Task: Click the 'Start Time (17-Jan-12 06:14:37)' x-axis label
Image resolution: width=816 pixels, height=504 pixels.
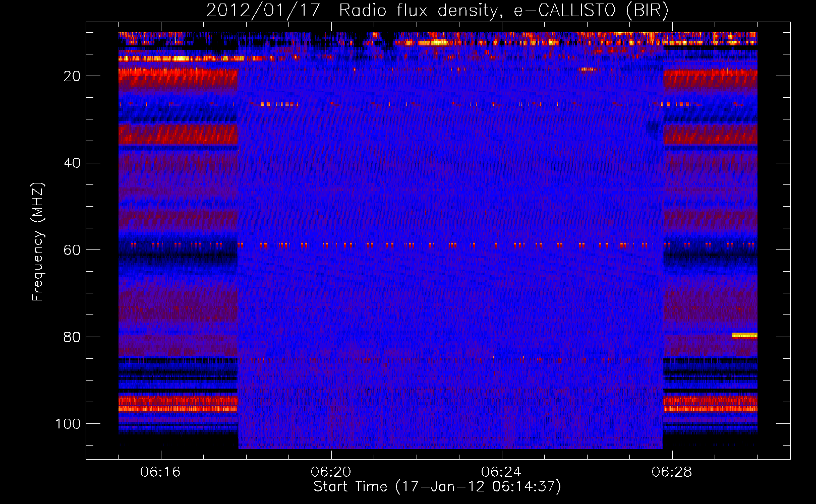Action: click(x=437, y=487)
